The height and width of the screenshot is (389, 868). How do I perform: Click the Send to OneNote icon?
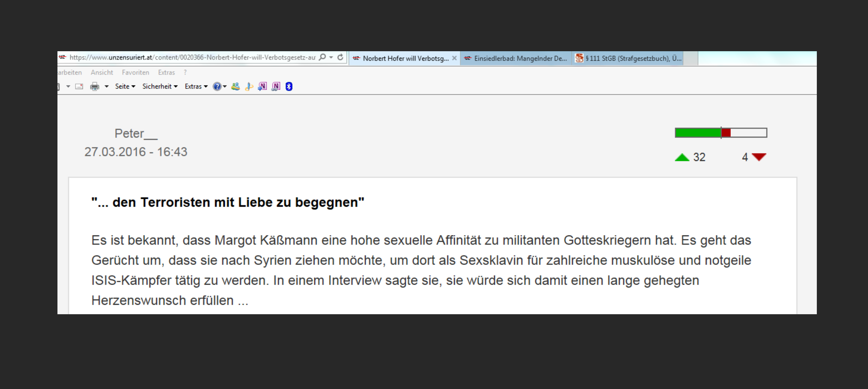(x=262, y=87)
